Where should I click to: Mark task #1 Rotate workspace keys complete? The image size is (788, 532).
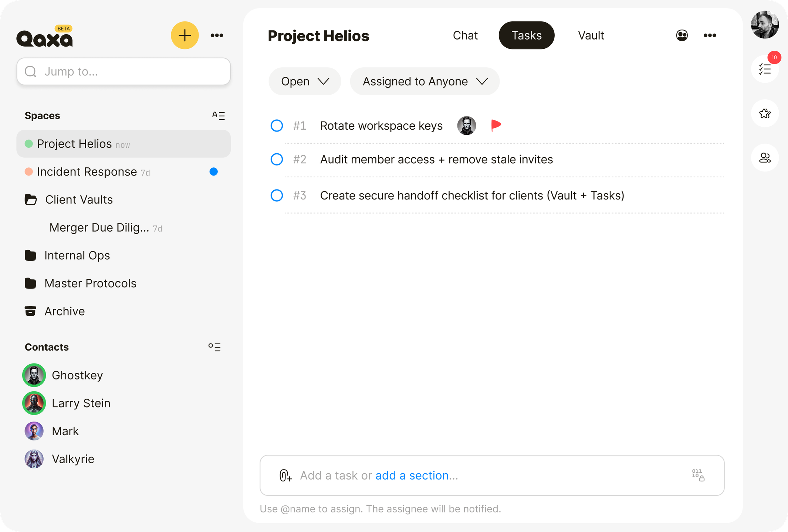(x=277, y=126)
